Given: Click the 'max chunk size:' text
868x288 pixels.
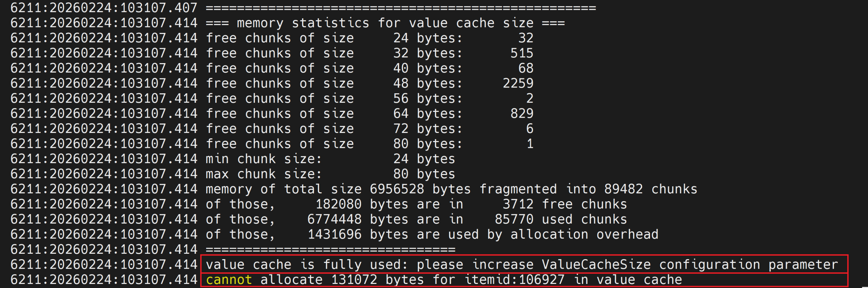Looking at the screenshot, I should tap(263, 174).
